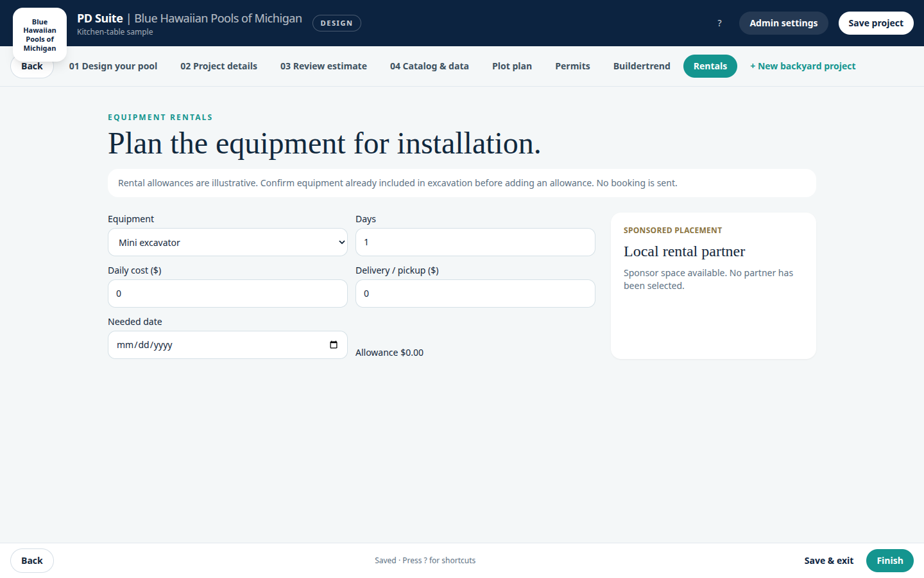
Task: Select the active Rentals tab
Action: click(710, 66)
